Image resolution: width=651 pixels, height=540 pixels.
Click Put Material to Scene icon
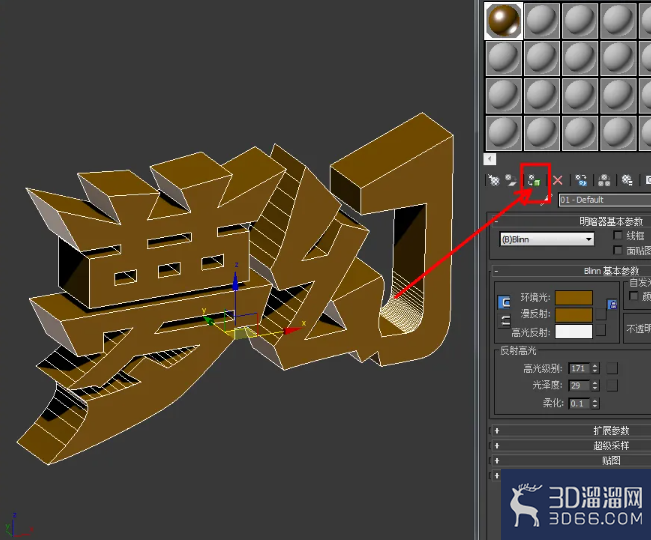pos(511,180)
